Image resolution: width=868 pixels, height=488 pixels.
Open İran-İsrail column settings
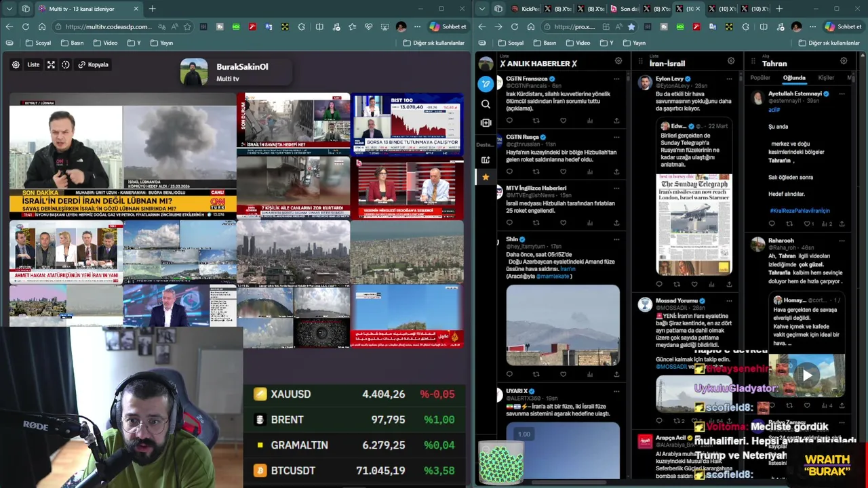pos(731,61)
